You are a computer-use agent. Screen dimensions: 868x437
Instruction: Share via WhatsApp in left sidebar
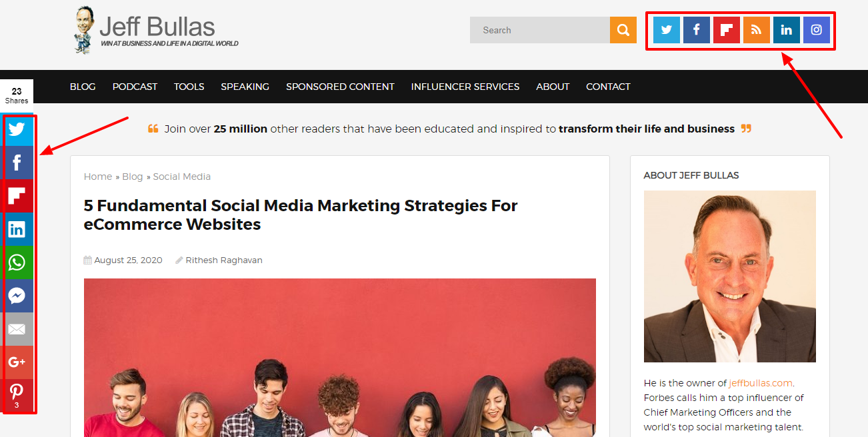click(x=17, y=262)
